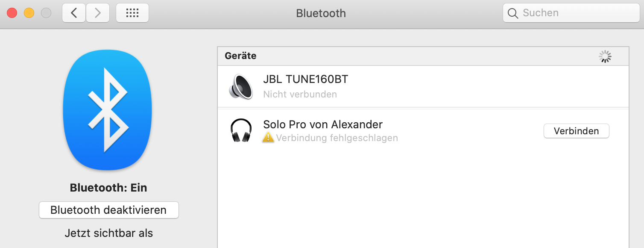This screenshot has width=644, height=248.
Task: Close the Bluetooth window
Action: tap(12, 13)
